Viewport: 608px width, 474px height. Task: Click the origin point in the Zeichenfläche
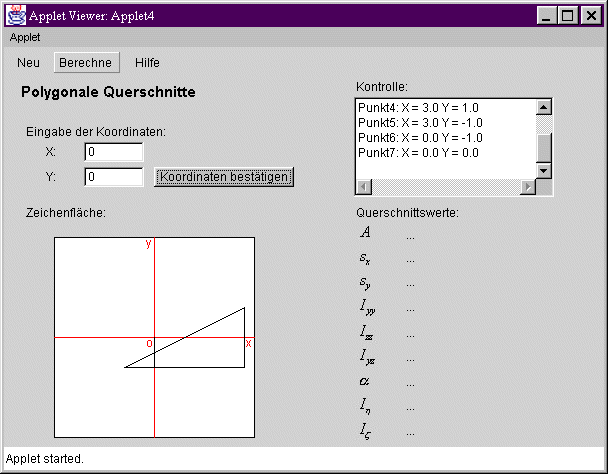pos(154,338)
